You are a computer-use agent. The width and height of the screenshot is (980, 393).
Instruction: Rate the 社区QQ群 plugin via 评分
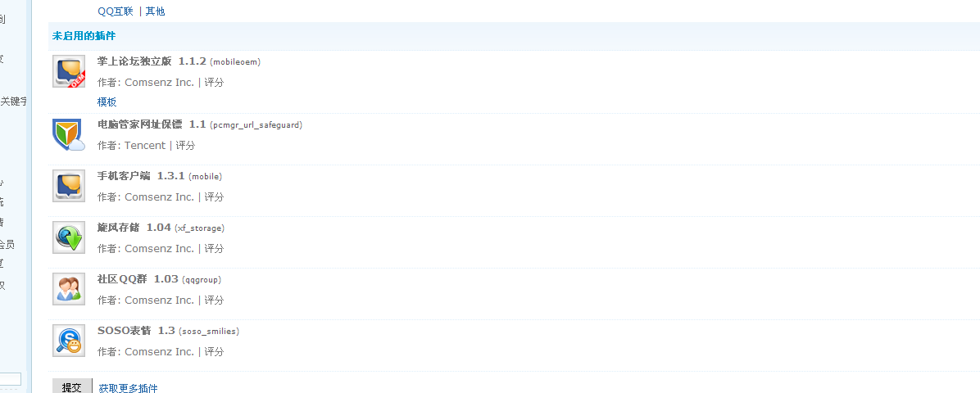pyautogui.click(x=214, y=300)
